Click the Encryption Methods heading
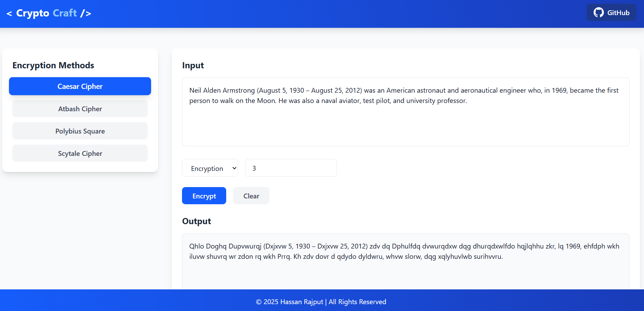The image size is (644, 311). tap(53, 65)
